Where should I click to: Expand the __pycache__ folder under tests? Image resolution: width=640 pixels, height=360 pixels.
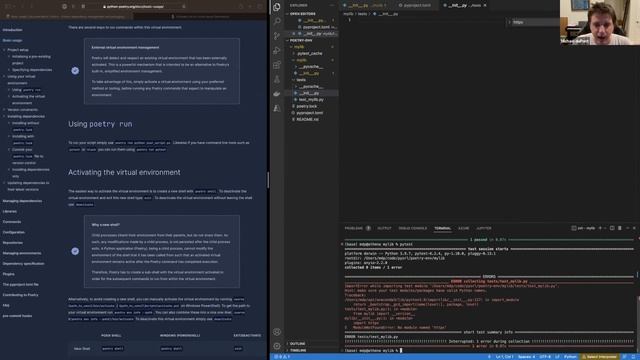pos(310,87)
